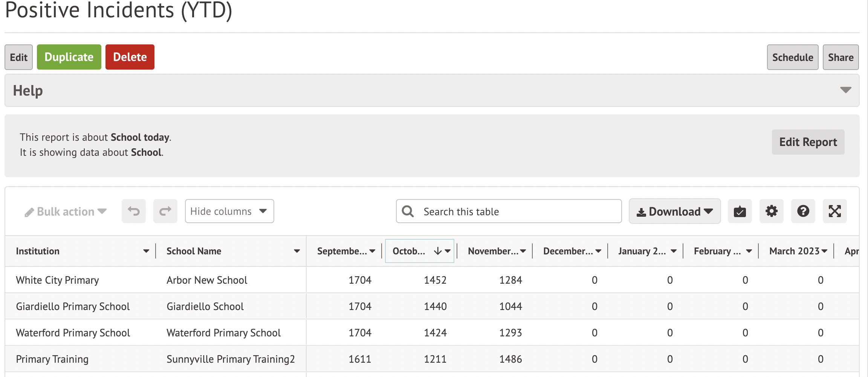This screenshot has height=377, width=868.
Task: Open Institution column menu arrow
Action: click(146, 251)
